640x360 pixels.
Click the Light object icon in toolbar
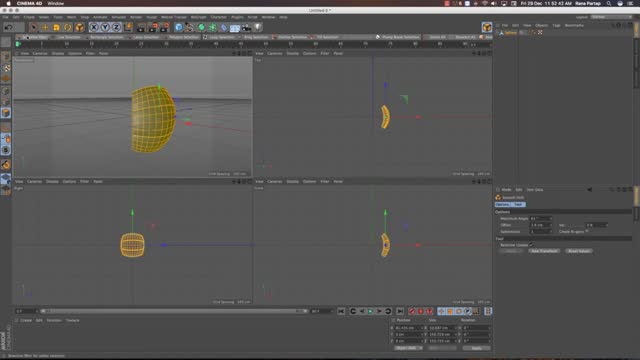258,27
